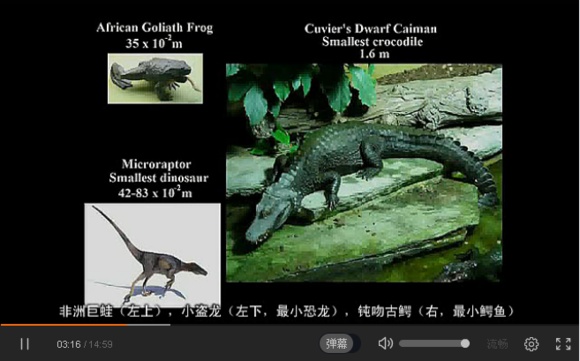Click the African Goliath Frog picture

155,78
